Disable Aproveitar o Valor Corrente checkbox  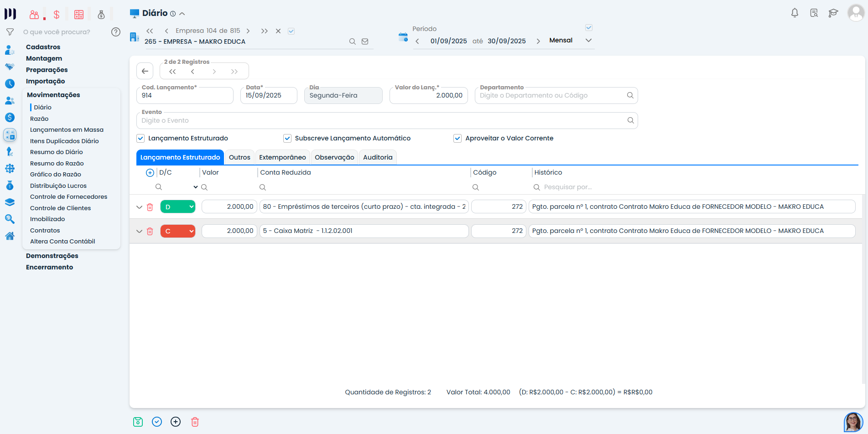pyautogui.click(x=457, y=138)
